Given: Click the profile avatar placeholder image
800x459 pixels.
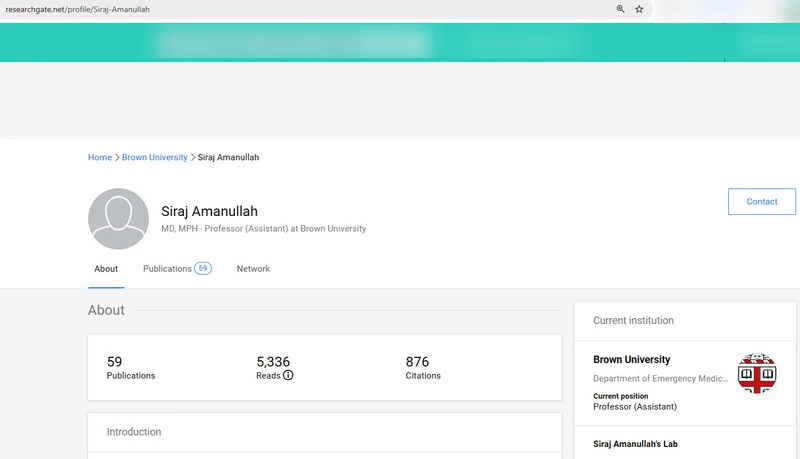Looking at the screenshot, I should [x=118, y=219].
